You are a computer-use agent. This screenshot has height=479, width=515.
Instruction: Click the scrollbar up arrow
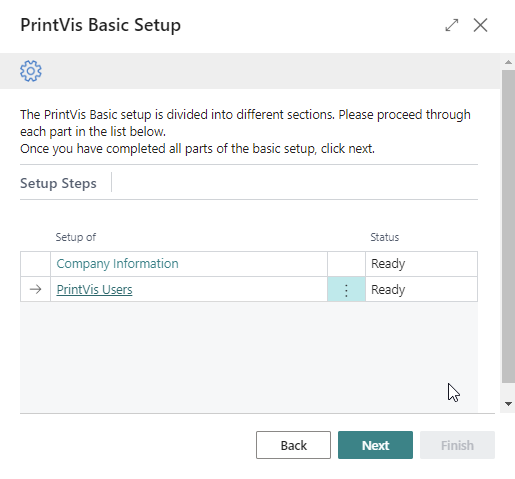pyautogui.click(x=508, y=62)
